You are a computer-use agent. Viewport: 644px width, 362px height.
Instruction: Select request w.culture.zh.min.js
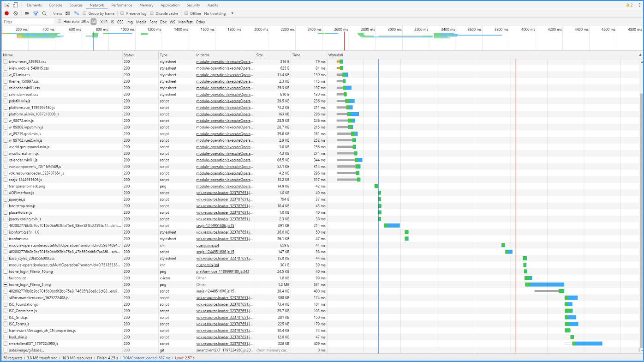pos(24,153)
